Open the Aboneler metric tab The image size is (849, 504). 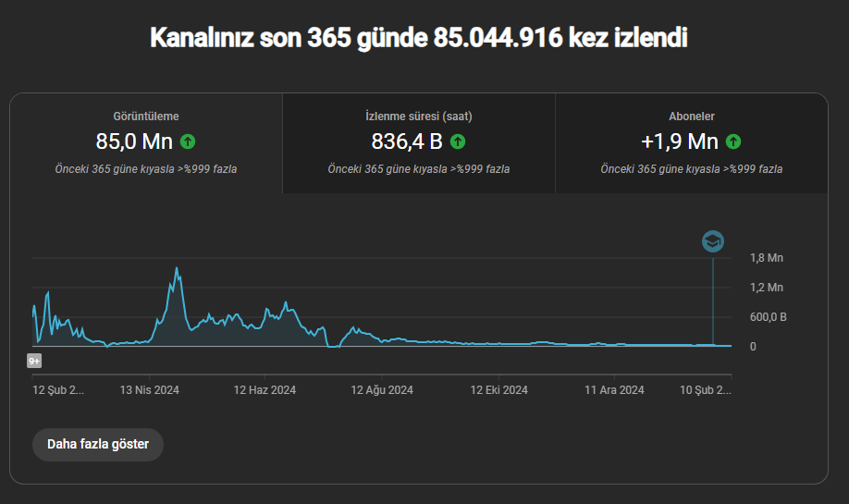(x=692, y=143)
